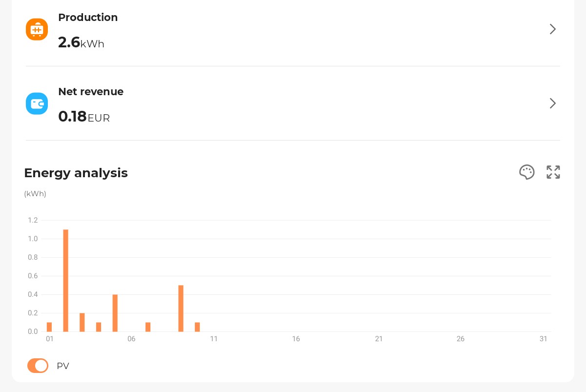This screenshot has width=586, height=392.
Task: Click the Energy analysis heading
Action: (76, 173)
